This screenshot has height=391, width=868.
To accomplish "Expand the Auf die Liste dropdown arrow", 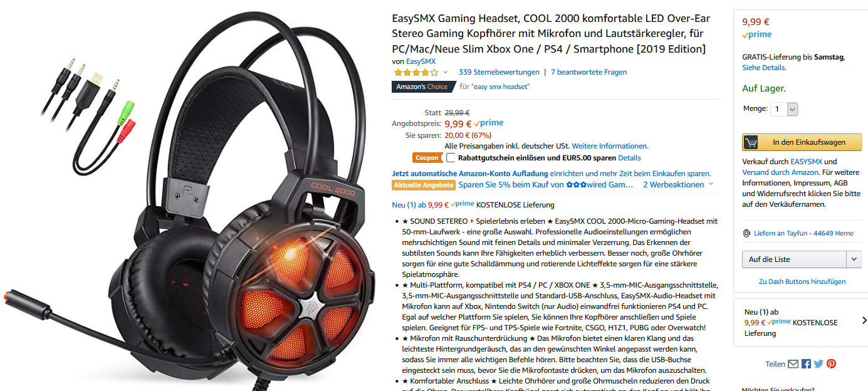I will coord(854,259).
